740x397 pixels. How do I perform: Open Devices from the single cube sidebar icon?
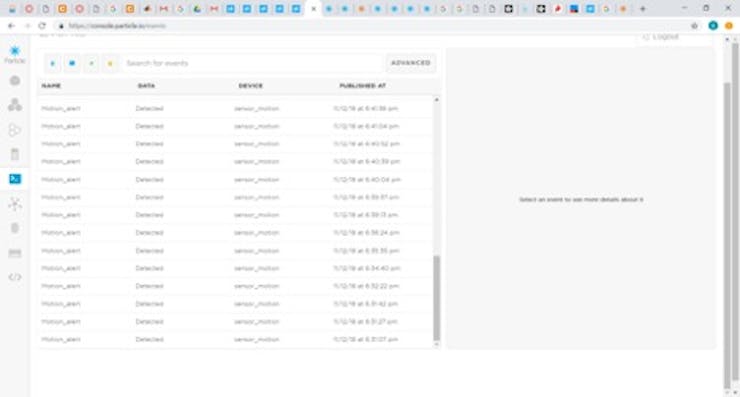point(15,81)
